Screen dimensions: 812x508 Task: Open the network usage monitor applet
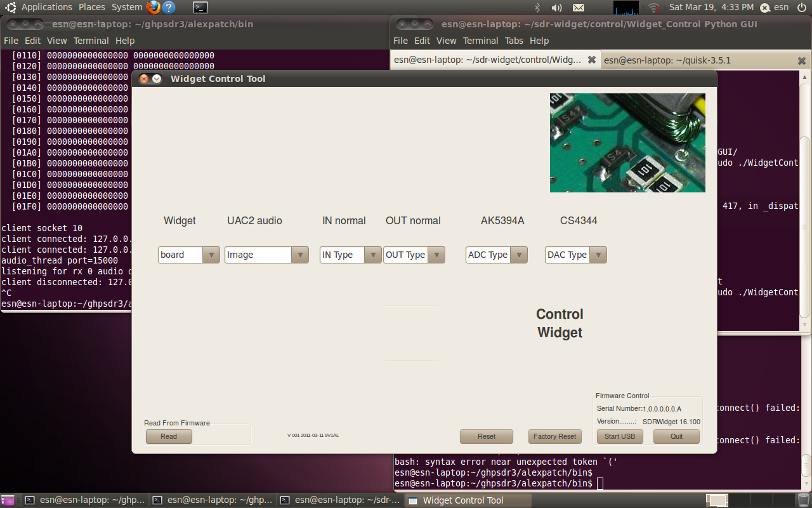tap(625, 7)
